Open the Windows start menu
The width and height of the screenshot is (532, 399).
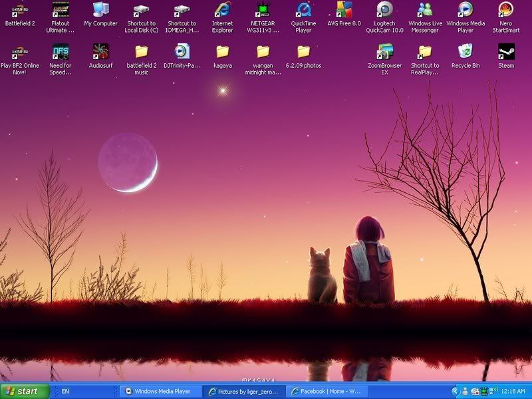coord(25,391)
